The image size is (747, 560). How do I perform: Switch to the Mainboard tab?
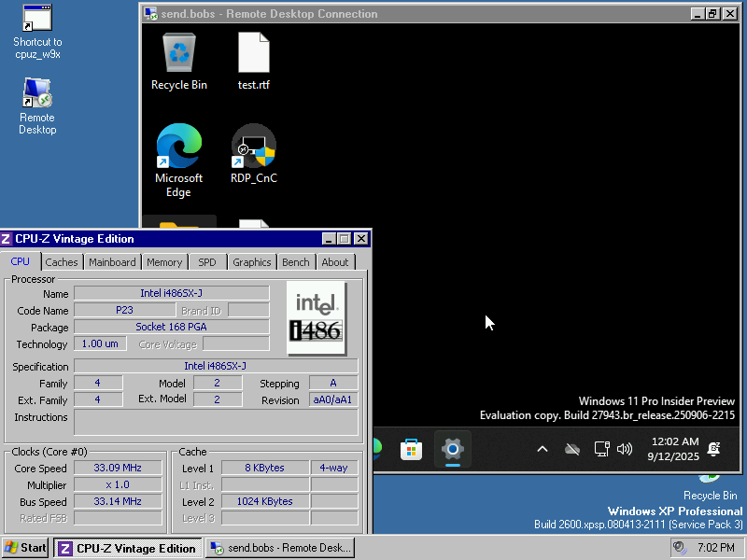pyautogui.click(x=112, y=262)
